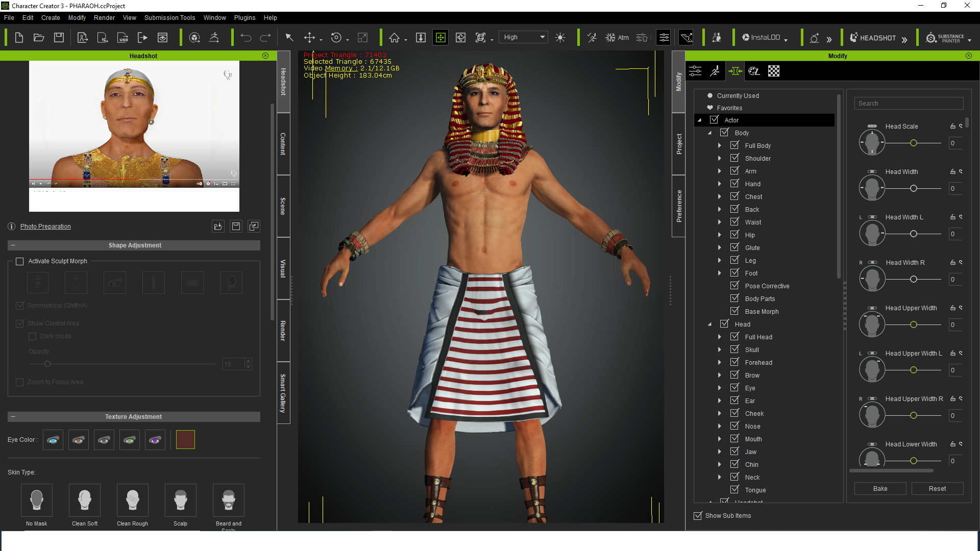
Task: Click the Head Width slider handle
Action: 914,189
